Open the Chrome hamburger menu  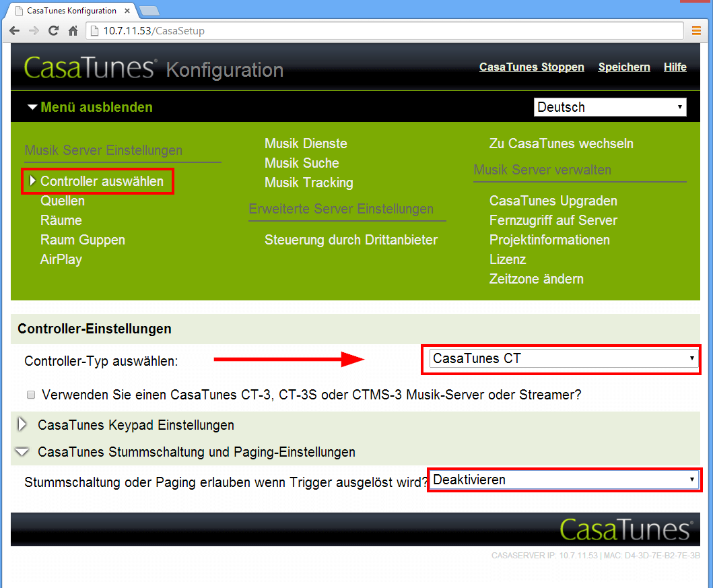click(696, 30)
